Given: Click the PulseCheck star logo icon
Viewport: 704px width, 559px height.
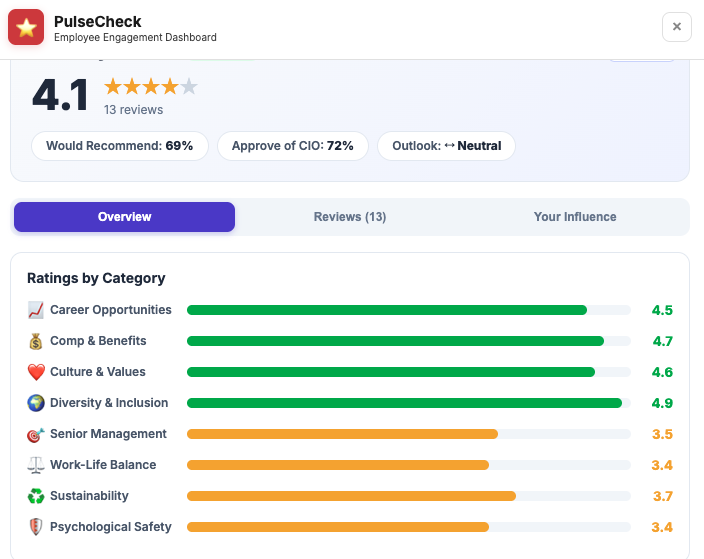Looking at the screenshot, I should (26, 27).
